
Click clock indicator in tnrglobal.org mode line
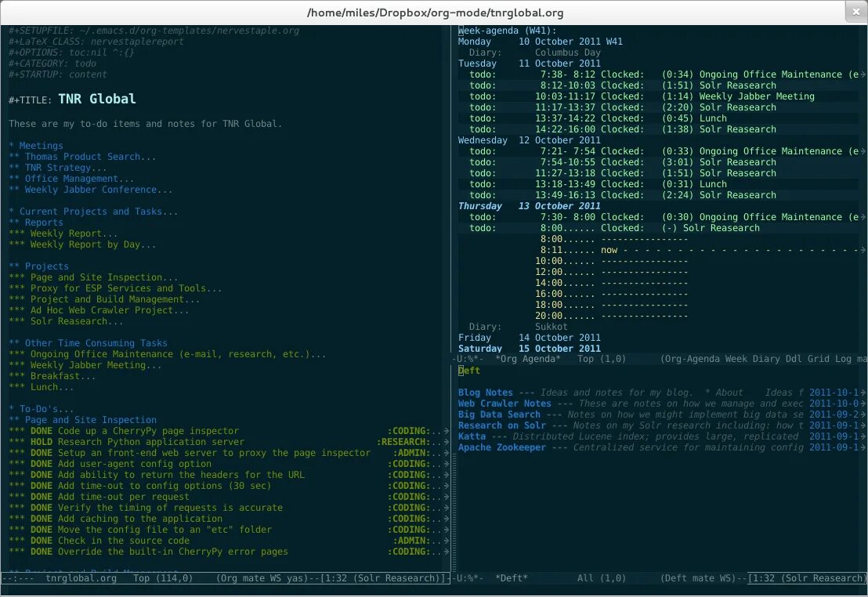click(383, 578)
